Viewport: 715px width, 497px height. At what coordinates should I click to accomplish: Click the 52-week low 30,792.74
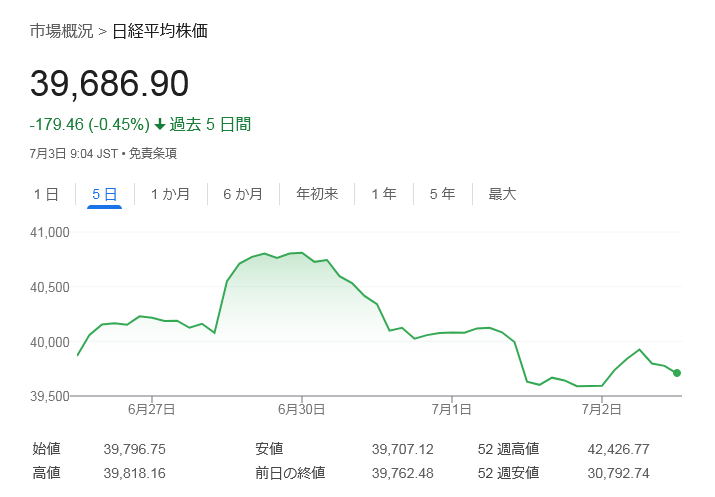(x=618, y=473)
